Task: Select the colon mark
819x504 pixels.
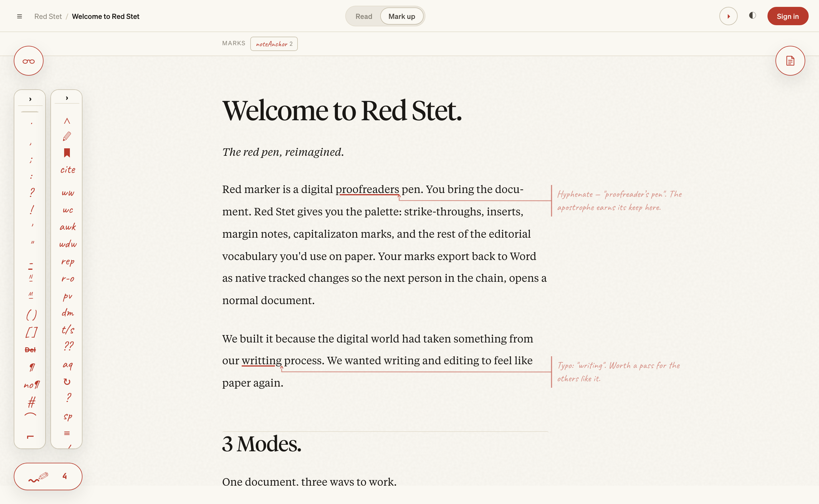Action: point(31,176)
